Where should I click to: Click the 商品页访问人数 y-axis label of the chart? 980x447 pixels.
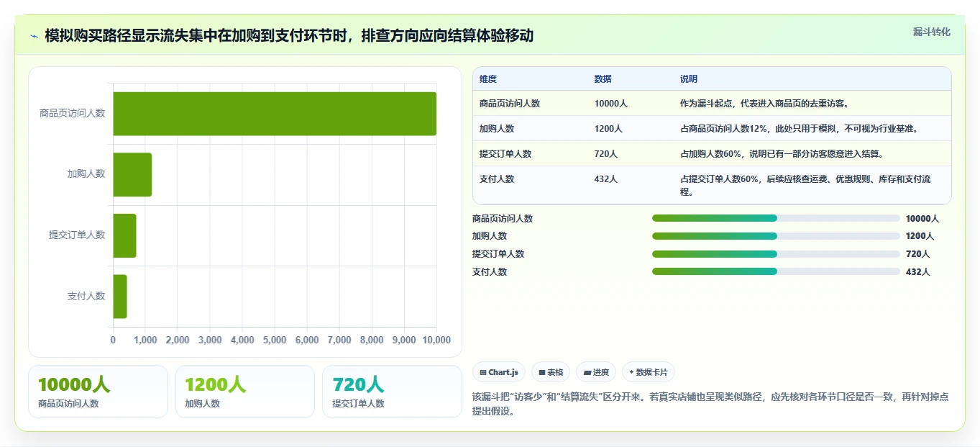73,113
